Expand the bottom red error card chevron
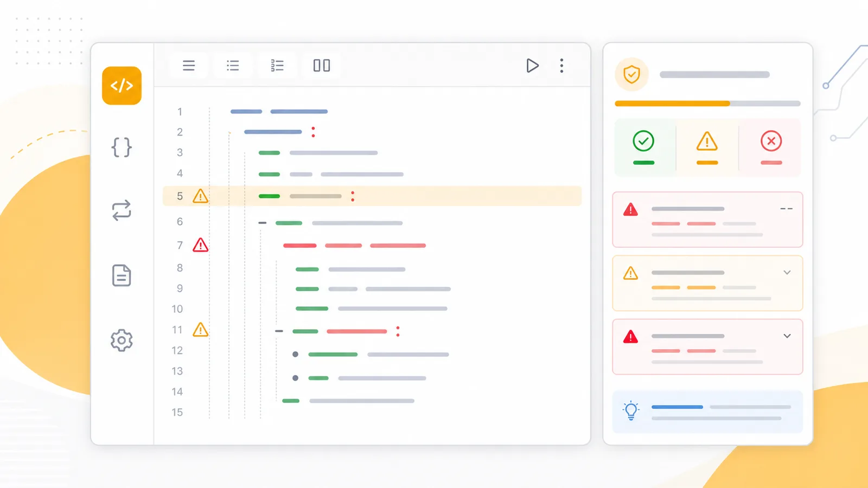The height and width of the screenshot is (488, 868). point(787,336)
